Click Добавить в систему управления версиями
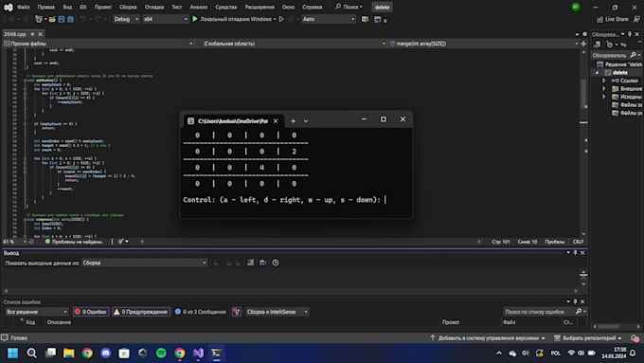644x363 pixels. tap(488, 338)
